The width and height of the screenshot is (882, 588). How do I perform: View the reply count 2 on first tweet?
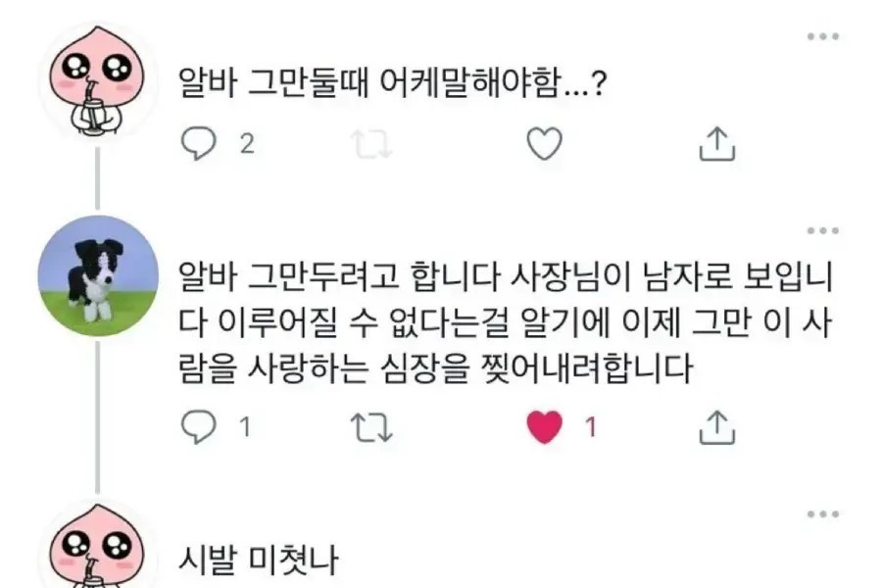(247, 144)
